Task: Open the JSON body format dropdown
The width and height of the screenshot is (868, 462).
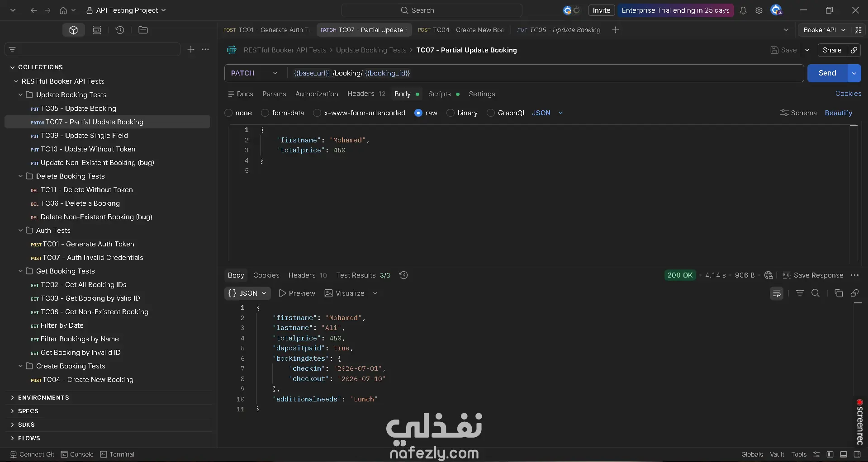Action: 547,113
